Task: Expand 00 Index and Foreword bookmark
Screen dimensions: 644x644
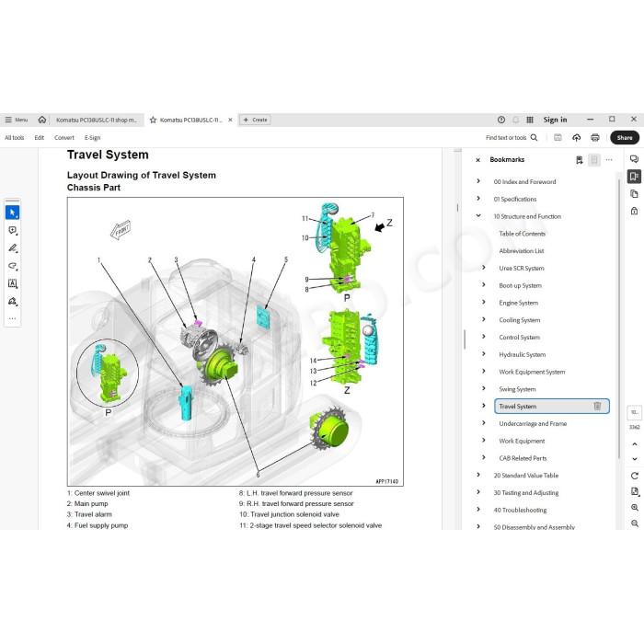Action: 478,181
